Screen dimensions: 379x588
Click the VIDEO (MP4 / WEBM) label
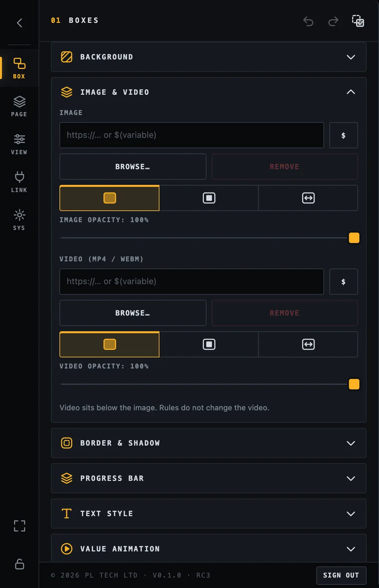(101, 259)
